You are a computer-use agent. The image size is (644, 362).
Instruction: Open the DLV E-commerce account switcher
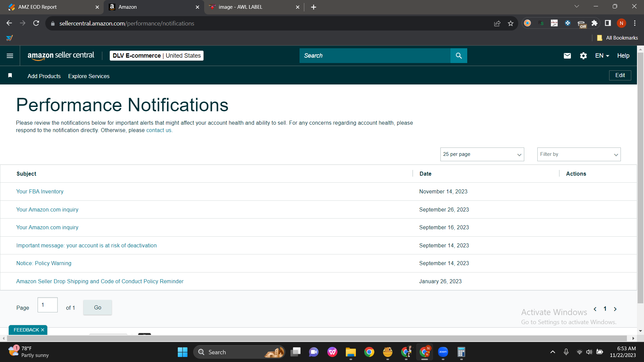[x=157, y=56]
